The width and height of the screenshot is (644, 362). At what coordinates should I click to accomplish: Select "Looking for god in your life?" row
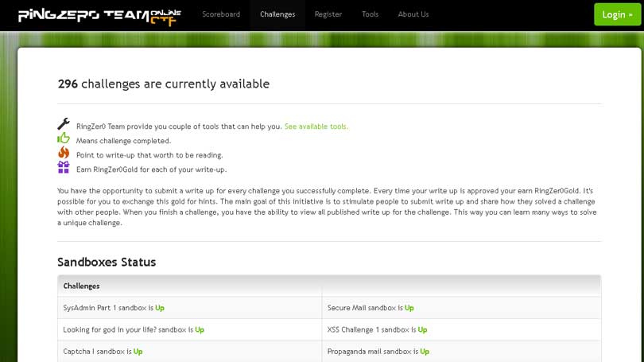point(190,329)
